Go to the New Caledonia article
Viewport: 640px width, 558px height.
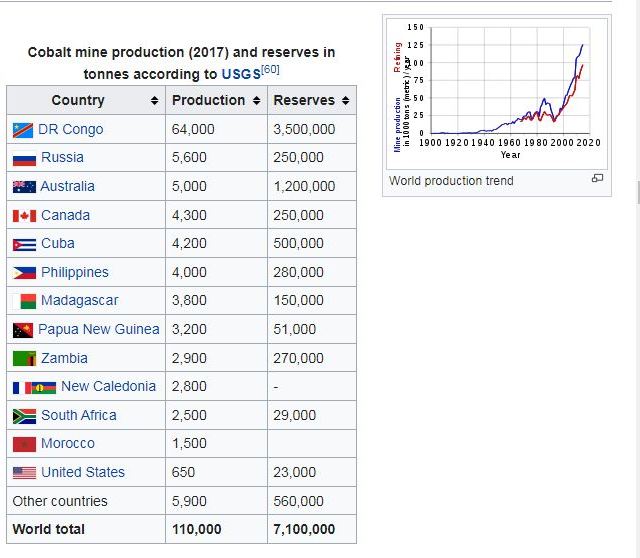(108, 386)
